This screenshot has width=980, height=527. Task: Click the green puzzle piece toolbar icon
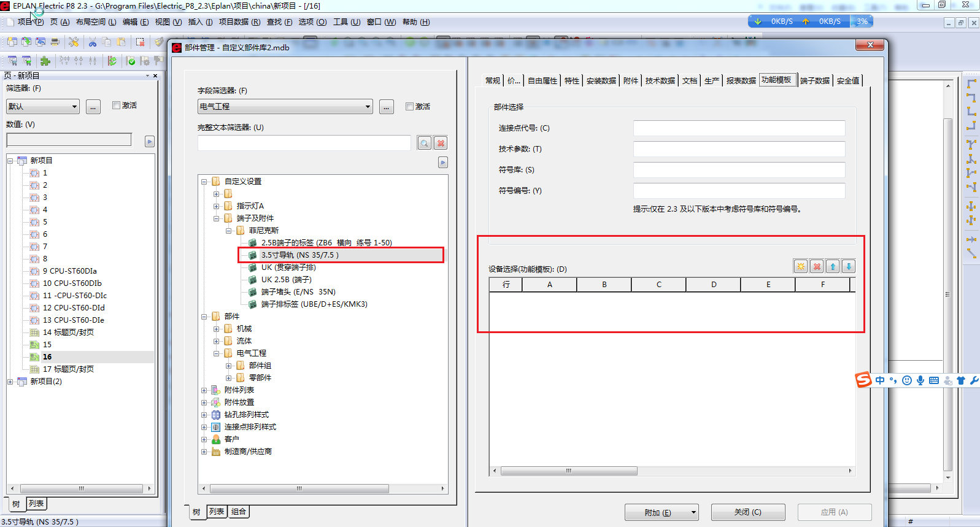pos(45,61)
